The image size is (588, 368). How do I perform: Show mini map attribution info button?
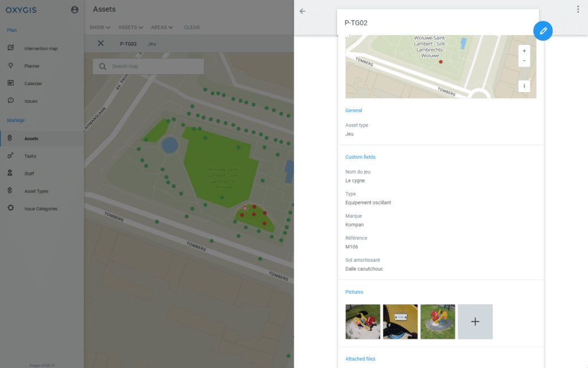[524, 86]
